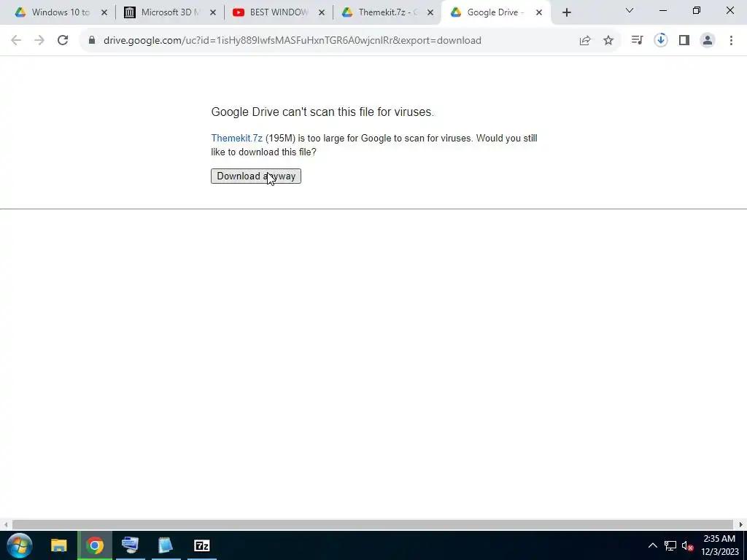This screenshot has height=560, width=747.
Task: Expand the tab search chevron
Action: tap(630, 10)
